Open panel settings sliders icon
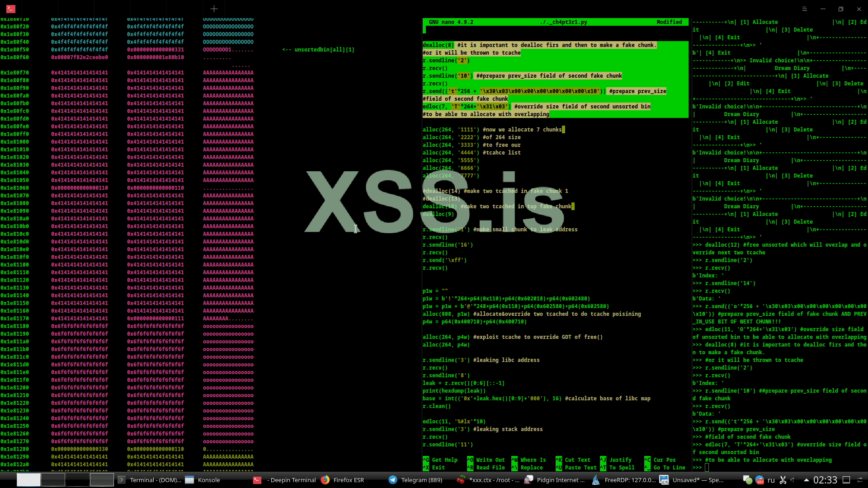 [x=860, y=480]
